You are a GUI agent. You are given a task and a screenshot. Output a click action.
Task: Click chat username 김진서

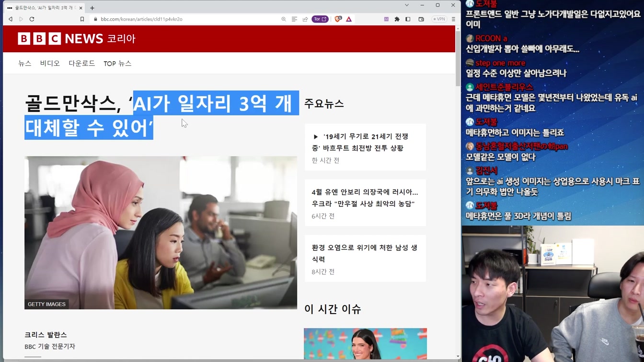click(x=486, y=170)
